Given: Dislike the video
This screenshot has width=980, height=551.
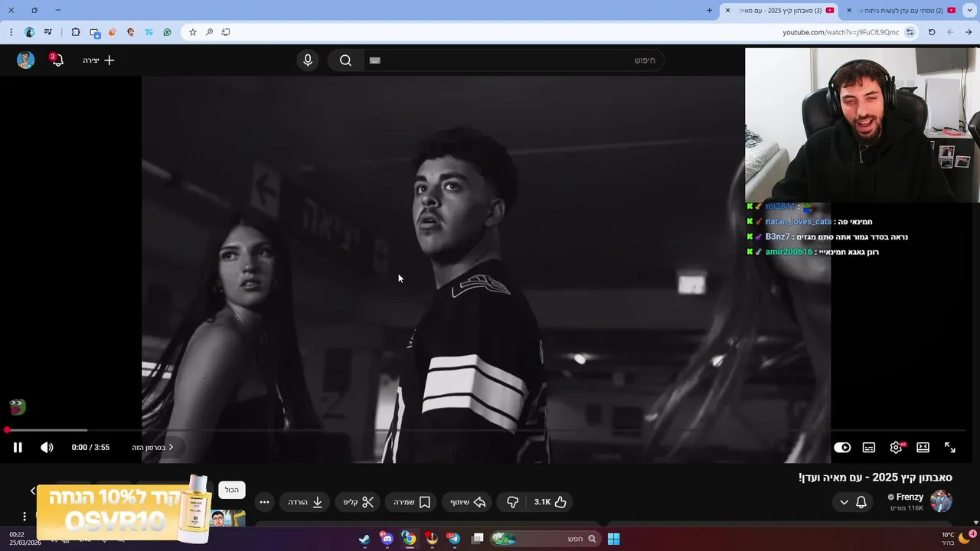Looking at the screenshot, I should pyautogui.click(x=512, y=502).
